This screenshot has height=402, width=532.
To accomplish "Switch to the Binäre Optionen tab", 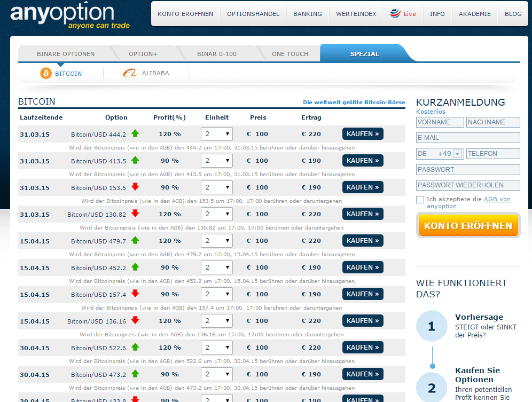I will pos(66,54).
